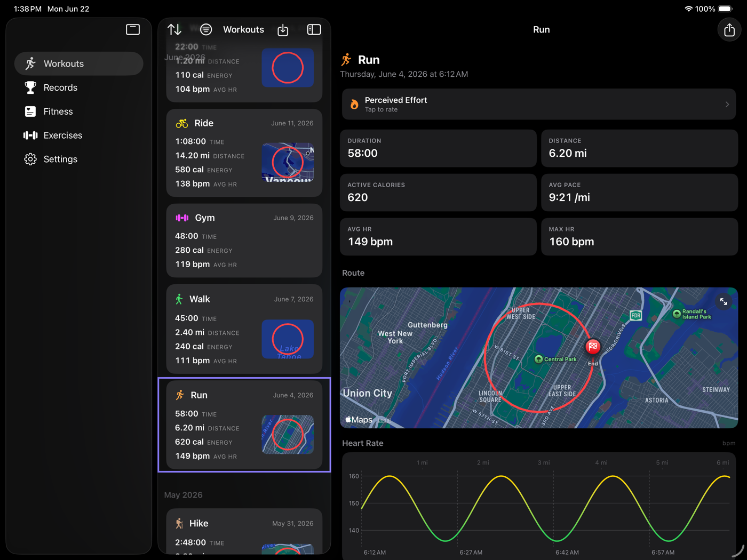Tap the purple Gym dumbbell icon

pyautogui.click(x=182, y=218)
